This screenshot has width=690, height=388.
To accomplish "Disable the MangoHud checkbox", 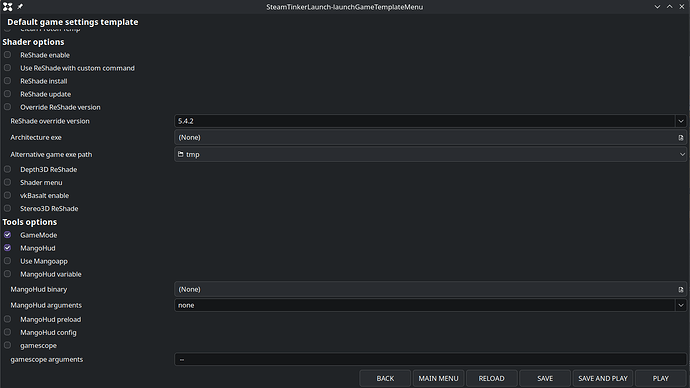I will (x=7, y=248).
